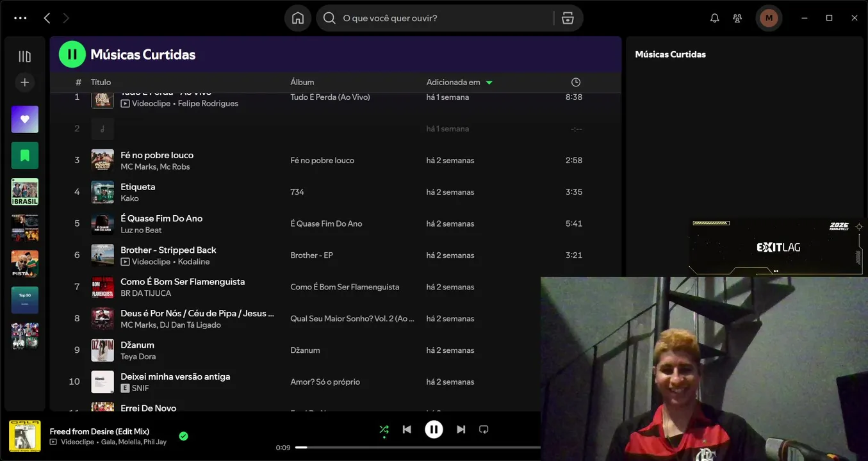Open artist Kako

coord(129,198)
